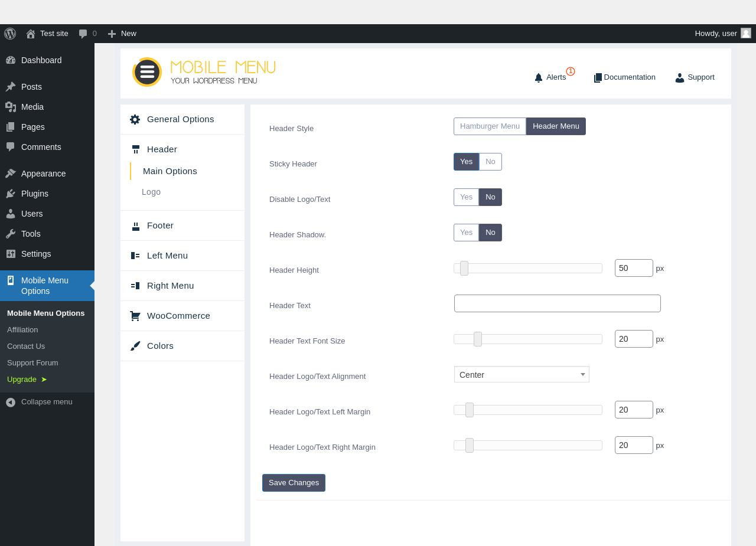The image size is (756, 546).
Task: Click the Documentation book icon
Action: (x=598, y=77)
